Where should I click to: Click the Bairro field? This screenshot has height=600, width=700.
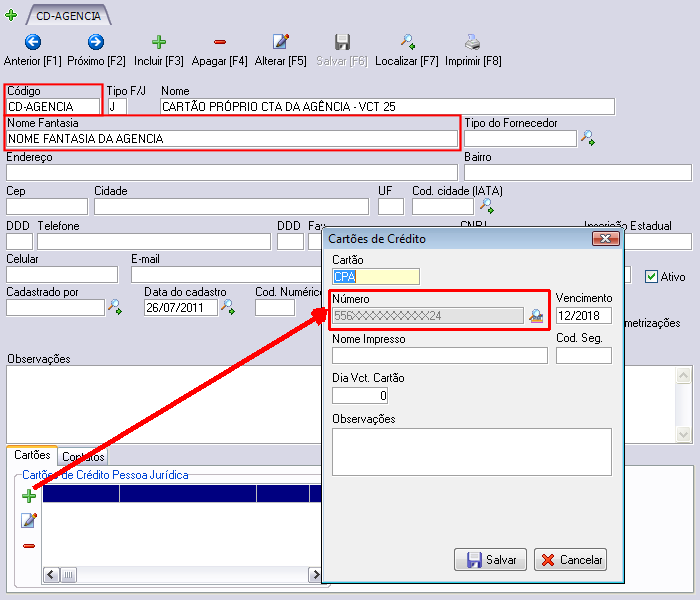578,172
